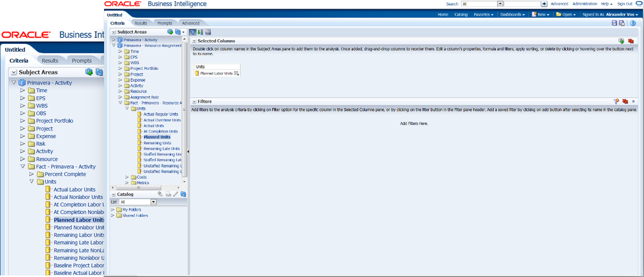The width and height of the screenshot is (644, 277).
Task: Open the blue help question-mark icon
Action: click(x=632, y=23)
